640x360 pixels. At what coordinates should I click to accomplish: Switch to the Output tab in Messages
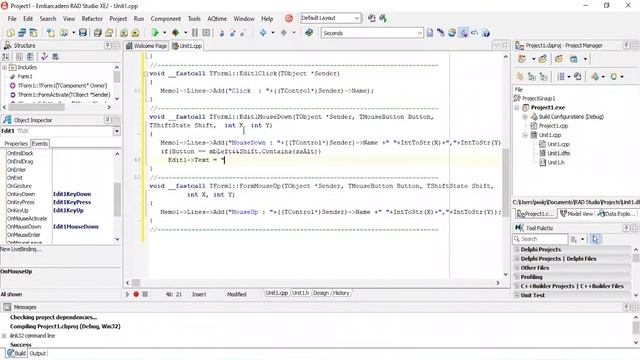[38, 353]
